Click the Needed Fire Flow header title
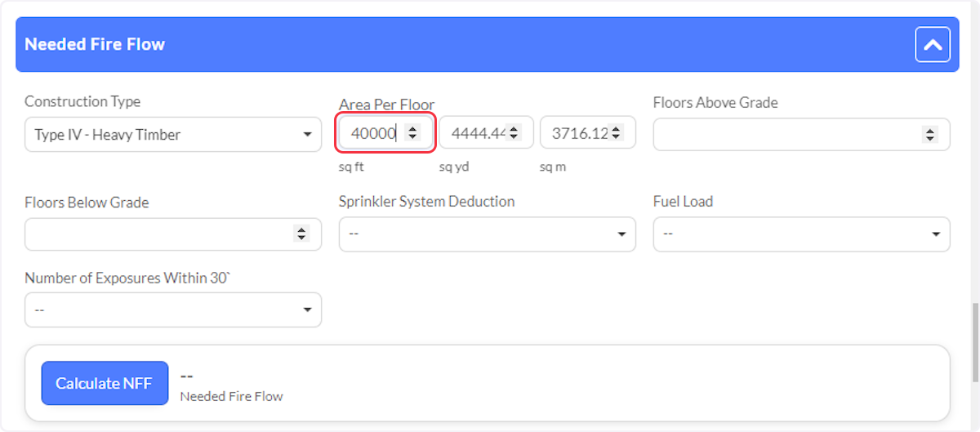Viewport: 980px width, 432px height. (x=95, y=45)
